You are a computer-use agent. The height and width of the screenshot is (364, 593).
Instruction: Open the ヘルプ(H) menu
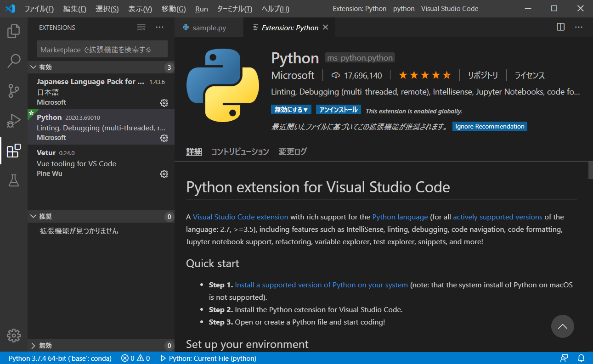point(276,9)
